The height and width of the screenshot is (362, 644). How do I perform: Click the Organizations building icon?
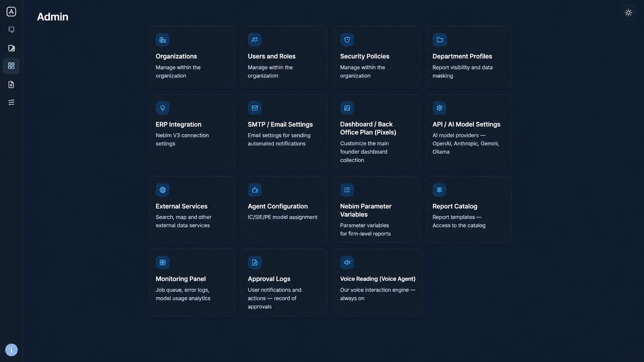163,40
